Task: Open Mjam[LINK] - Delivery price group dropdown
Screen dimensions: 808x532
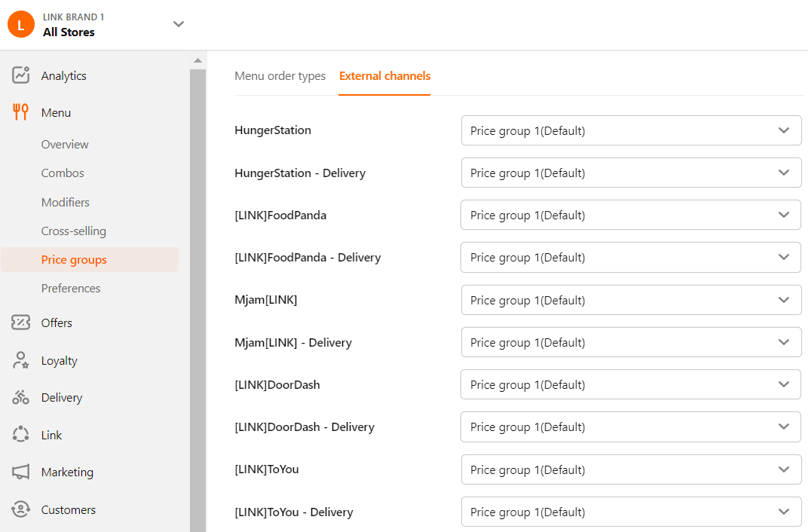Action: click(x=632, y=342)
